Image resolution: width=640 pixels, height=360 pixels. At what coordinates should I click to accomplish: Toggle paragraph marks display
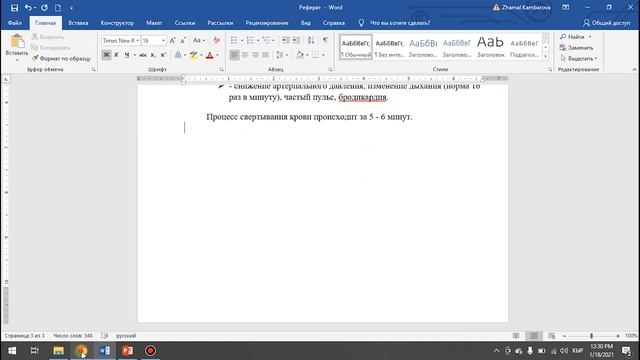point(325,40)
